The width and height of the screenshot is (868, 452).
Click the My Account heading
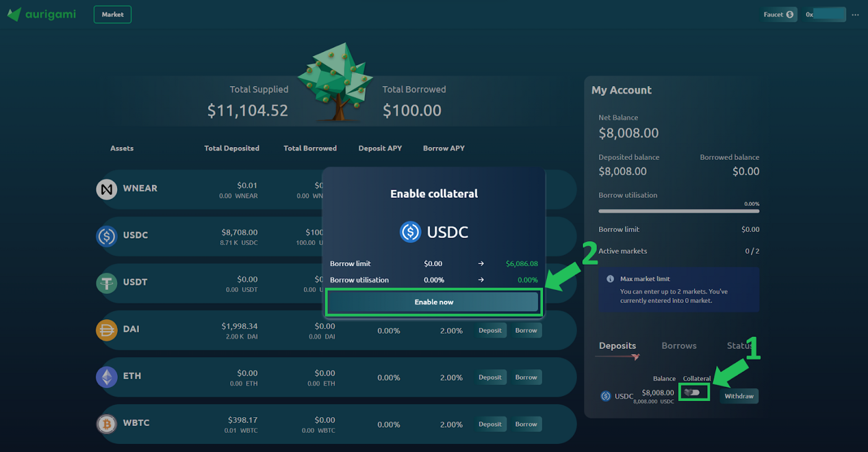621,90
